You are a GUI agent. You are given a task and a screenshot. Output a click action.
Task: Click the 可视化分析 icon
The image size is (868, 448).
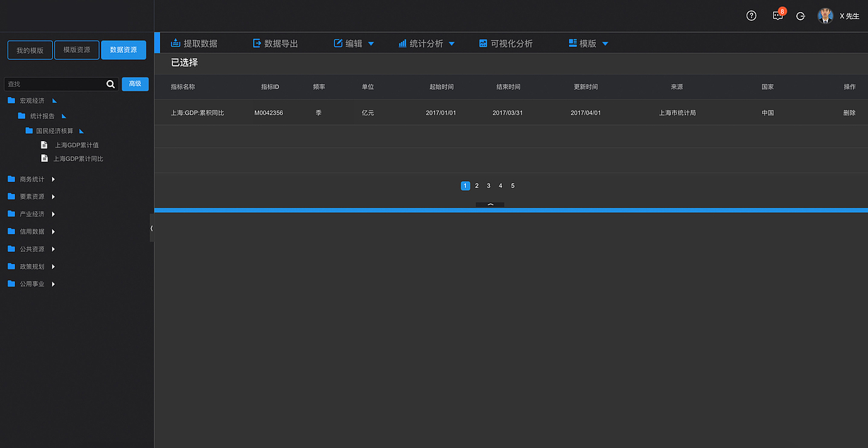(484, 43)
